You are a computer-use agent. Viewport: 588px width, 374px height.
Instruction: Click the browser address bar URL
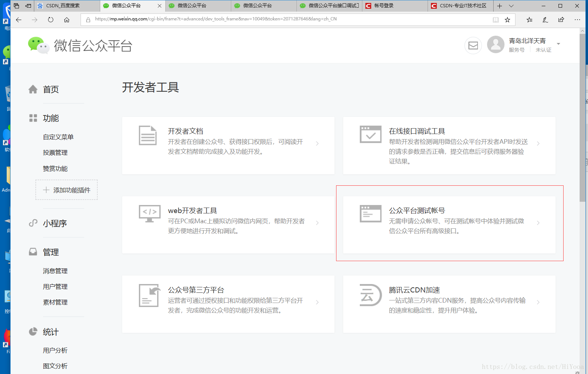point(216,19)
